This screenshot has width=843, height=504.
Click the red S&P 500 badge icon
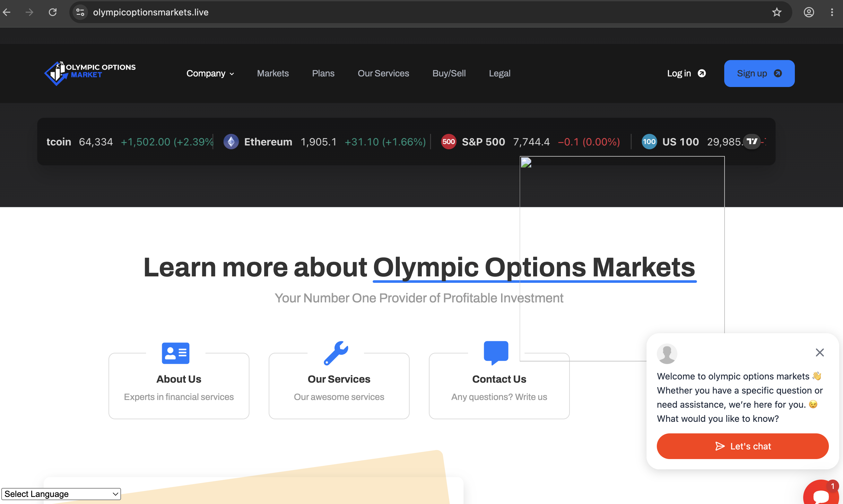point(448,142)
